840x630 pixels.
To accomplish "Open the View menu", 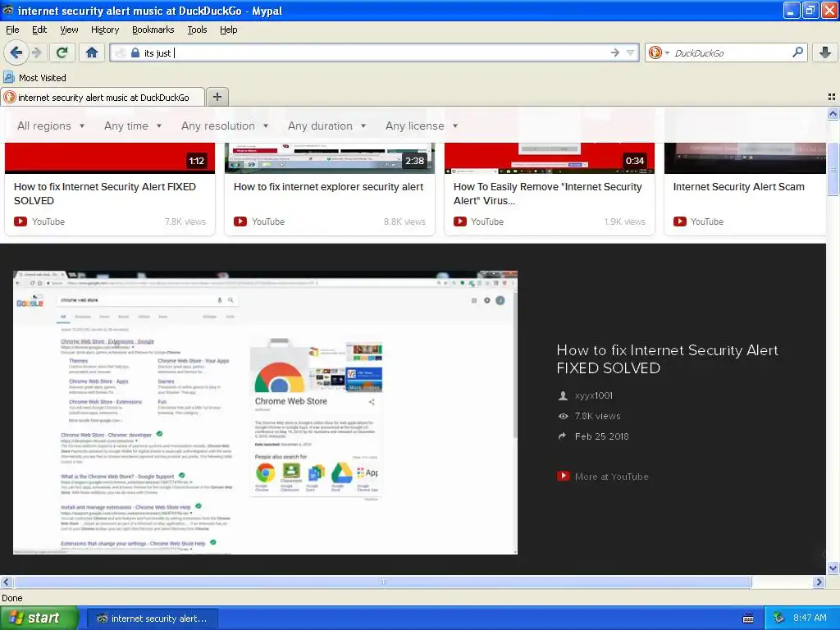I will tap(69, 30).
